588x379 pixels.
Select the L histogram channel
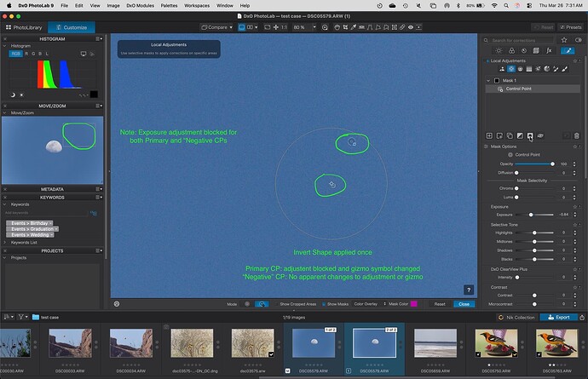[47, 54]
